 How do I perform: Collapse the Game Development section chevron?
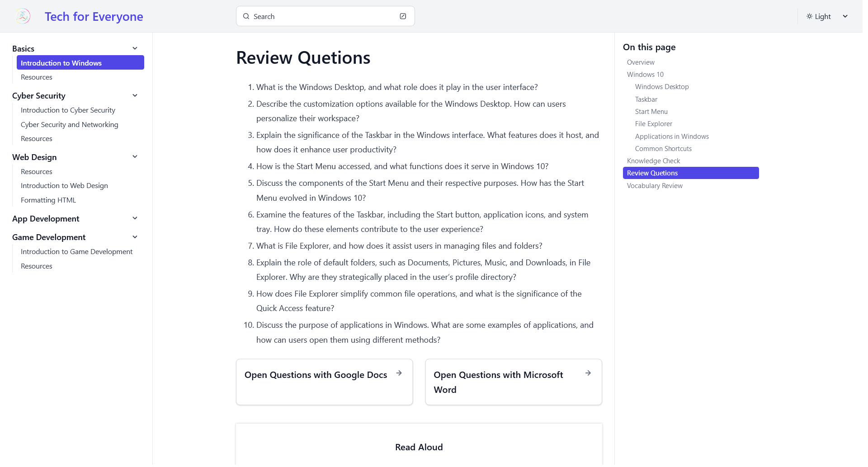135,237
